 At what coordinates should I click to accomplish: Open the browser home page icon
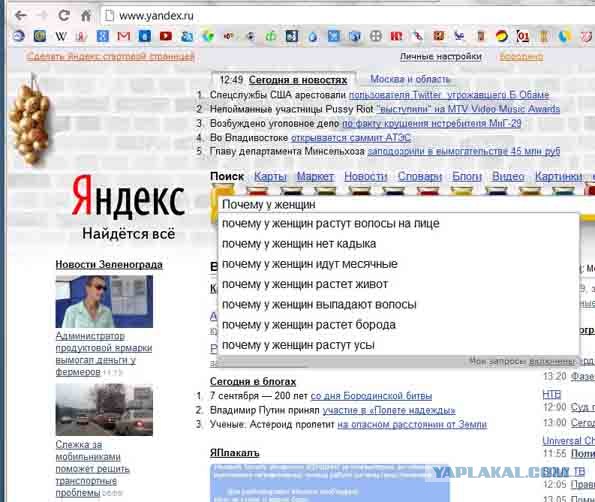coord(86,16)
